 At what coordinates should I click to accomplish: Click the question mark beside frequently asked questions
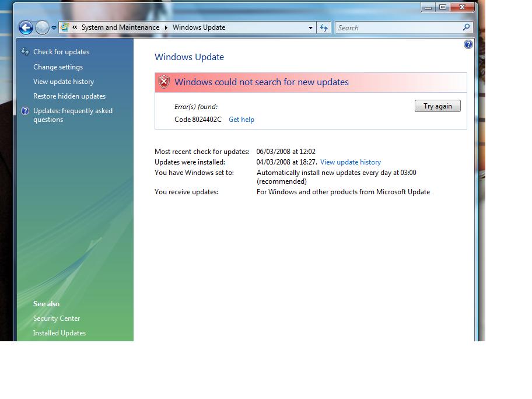24,111
